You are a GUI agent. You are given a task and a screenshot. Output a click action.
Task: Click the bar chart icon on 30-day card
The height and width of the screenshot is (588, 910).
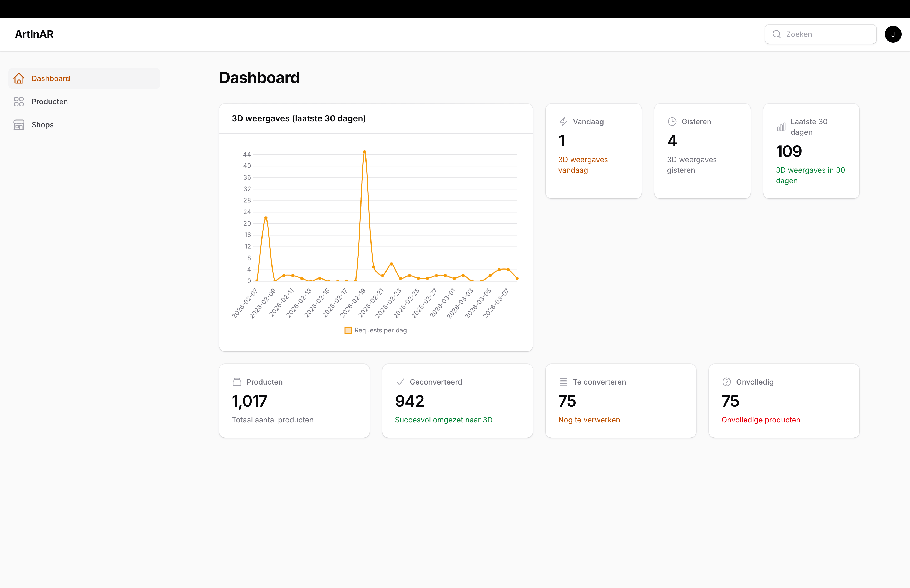(781, 127)
